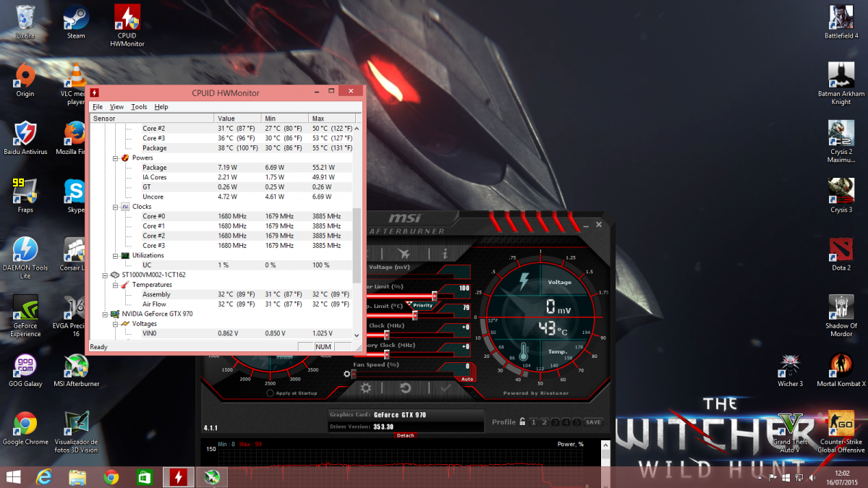Open Baidu Antivirus desktop icon

(25, 138)
